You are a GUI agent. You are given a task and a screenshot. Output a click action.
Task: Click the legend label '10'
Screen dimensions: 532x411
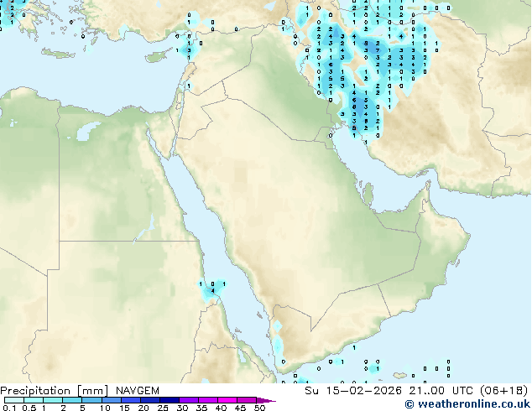point(105,408)
